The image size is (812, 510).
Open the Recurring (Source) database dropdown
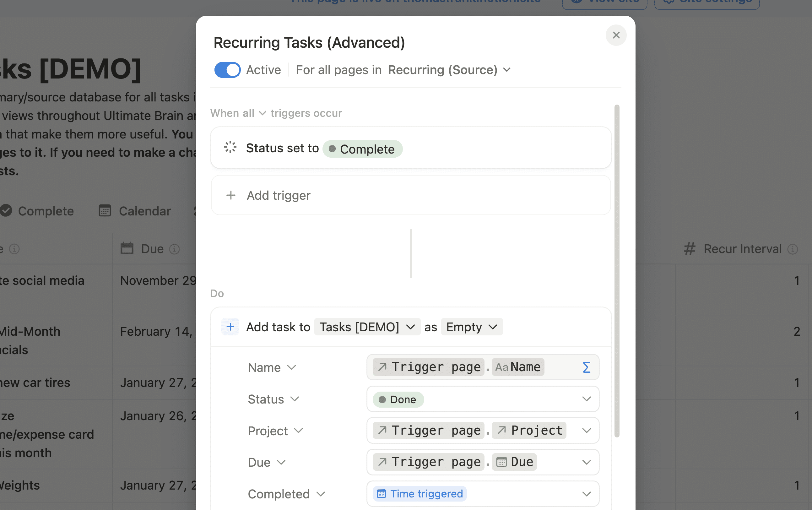(450, 70)
